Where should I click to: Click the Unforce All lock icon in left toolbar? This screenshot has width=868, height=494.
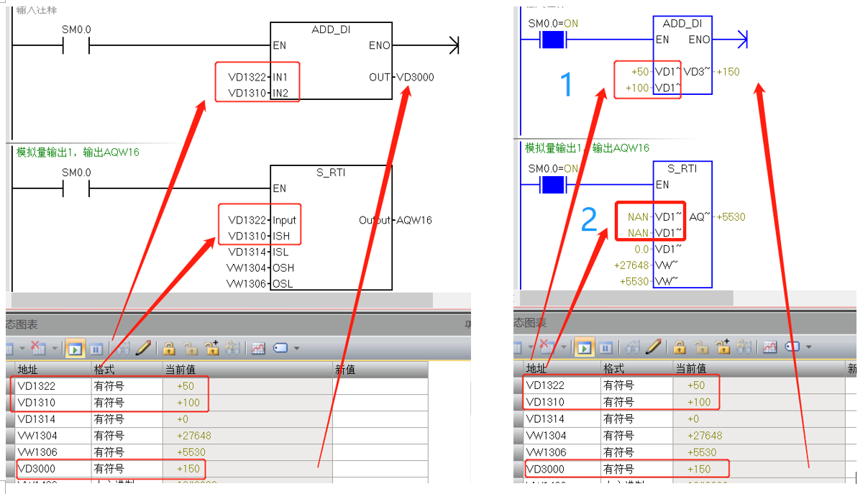pyautogui.click(x=211, y=348)
